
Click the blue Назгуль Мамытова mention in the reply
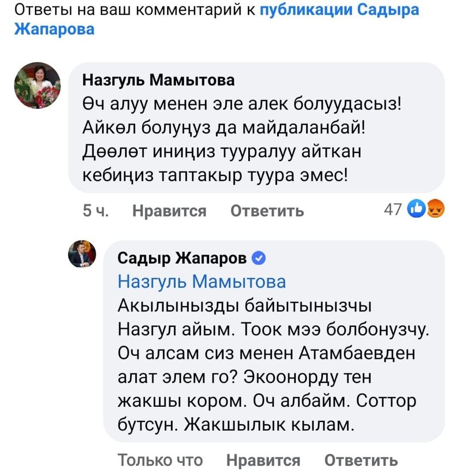click(201, 282)
